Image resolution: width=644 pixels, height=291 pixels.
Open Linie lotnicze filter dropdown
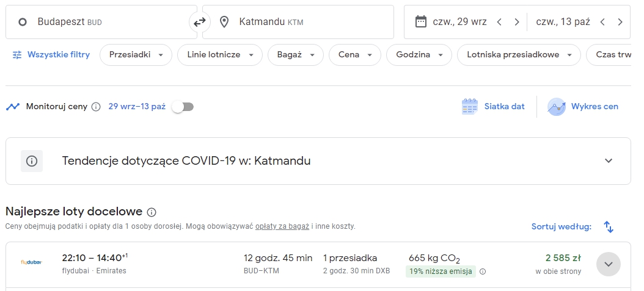click(x=220, y=55)
